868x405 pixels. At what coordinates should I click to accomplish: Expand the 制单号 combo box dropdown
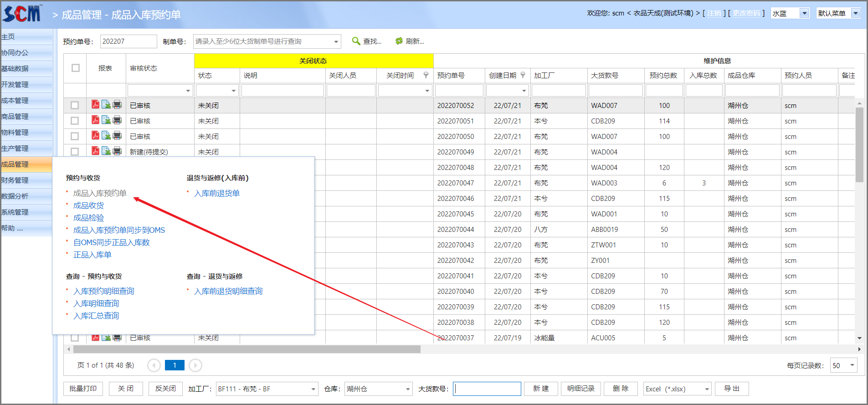(336, 41)
